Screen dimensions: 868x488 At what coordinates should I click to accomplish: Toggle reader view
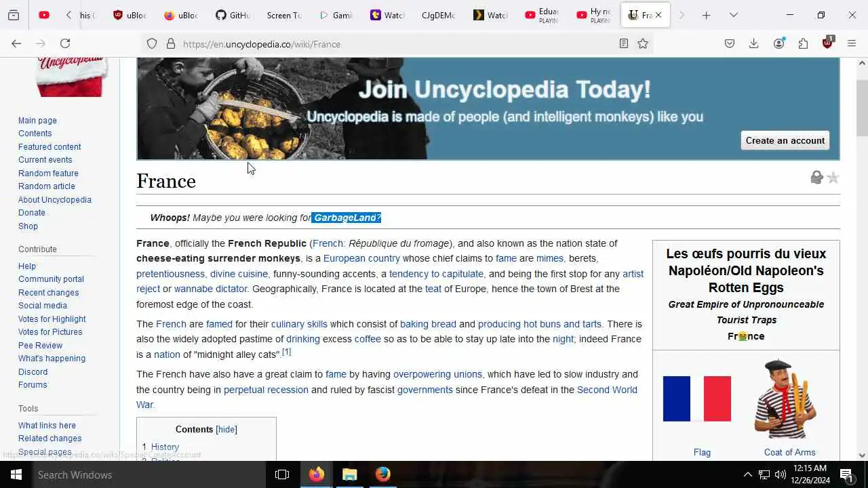pos(624,43)
